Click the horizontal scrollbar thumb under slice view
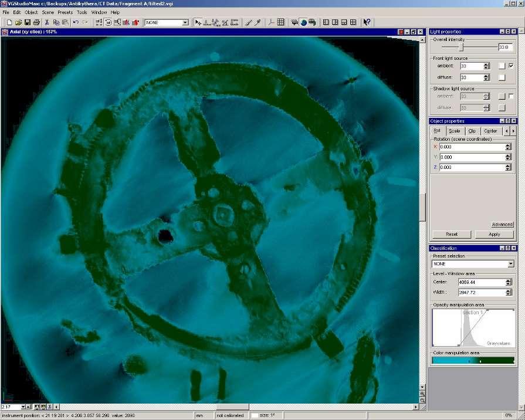525x420 pixels. click(x=232, y=407)
